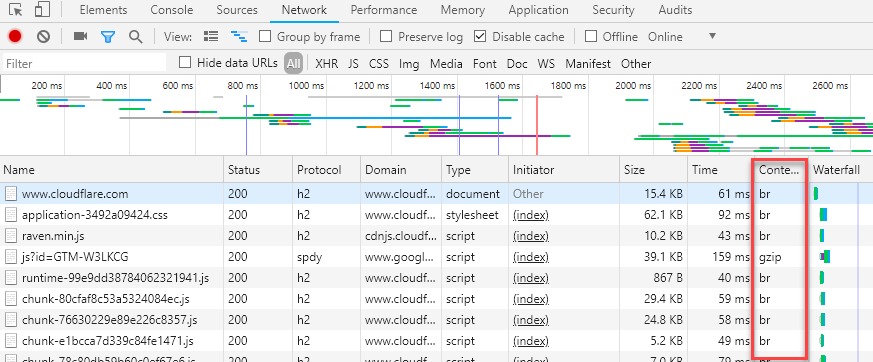Uncheck Disable cache checkbox

480,36
